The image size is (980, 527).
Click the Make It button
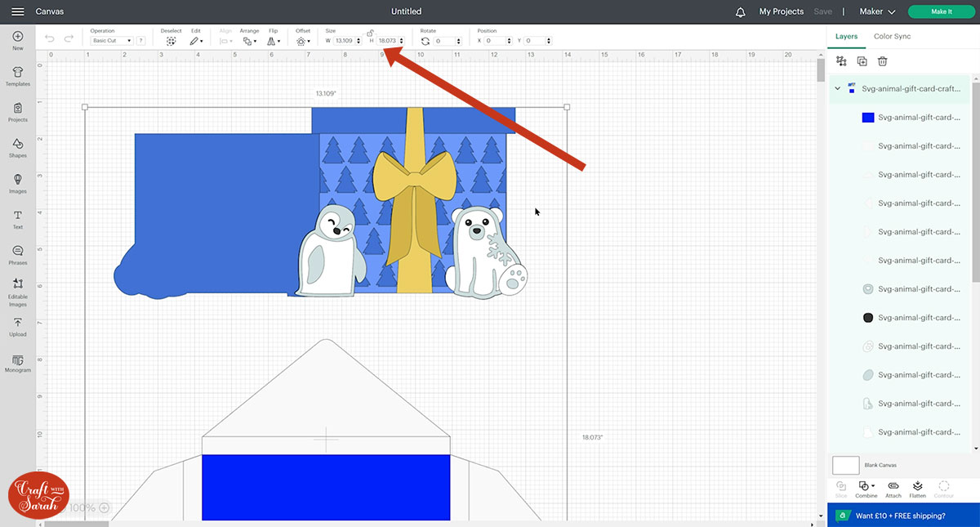coord(941,12)
